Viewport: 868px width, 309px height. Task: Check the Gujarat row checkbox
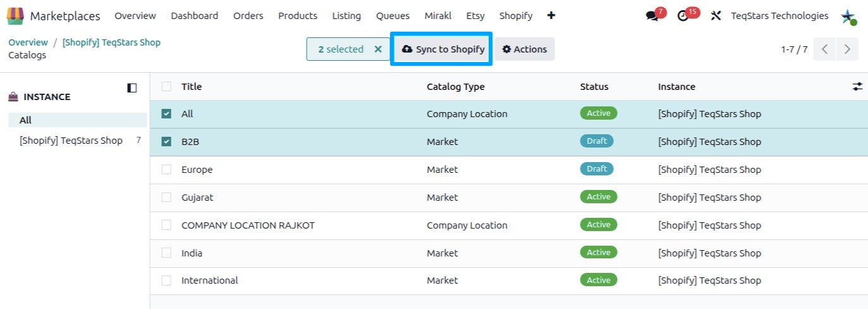click(166, 198)
